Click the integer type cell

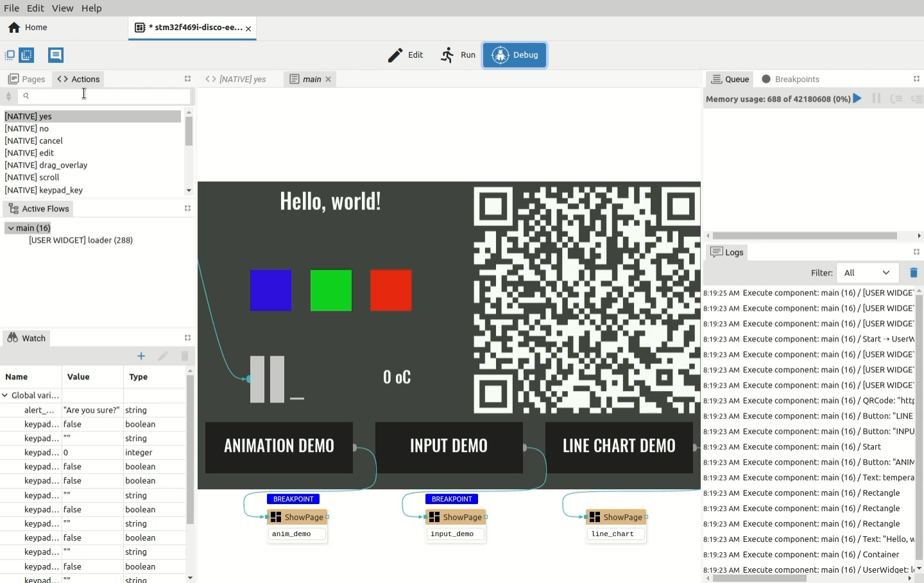pos(154,453)
